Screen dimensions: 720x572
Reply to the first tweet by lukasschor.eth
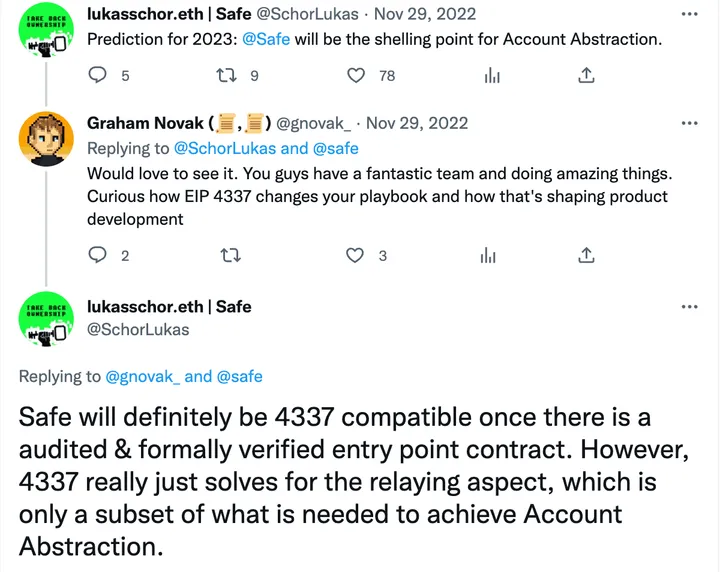click(x=97, y=75)
